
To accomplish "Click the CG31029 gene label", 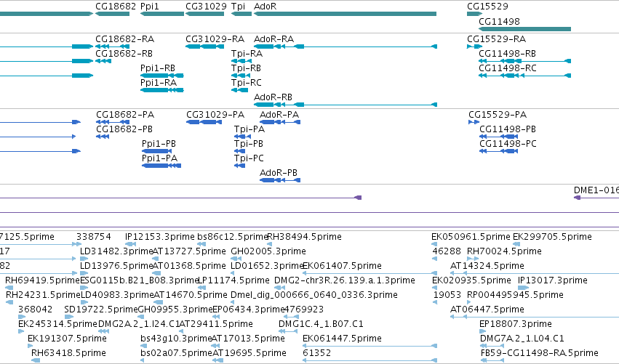I will [x=206, y=7].
